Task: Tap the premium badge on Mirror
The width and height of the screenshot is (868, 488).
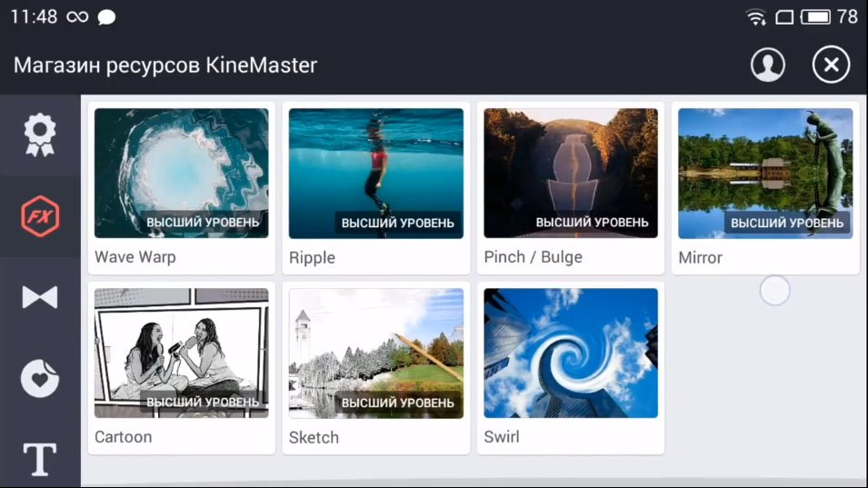Action: pyautogui.click(x=787, y=223)
